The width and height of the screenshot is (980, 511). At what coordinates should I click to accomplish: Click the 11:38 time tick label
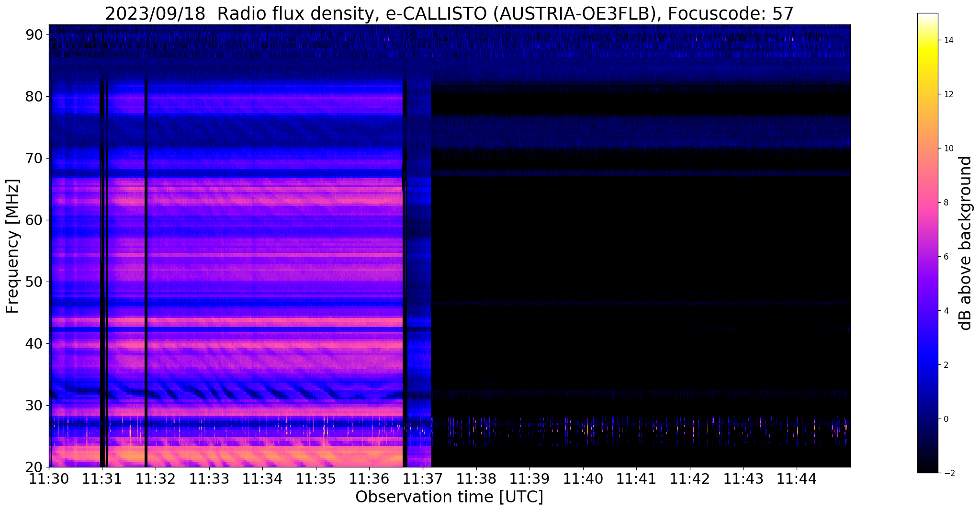pyautogui.click(x=476, y=479)
